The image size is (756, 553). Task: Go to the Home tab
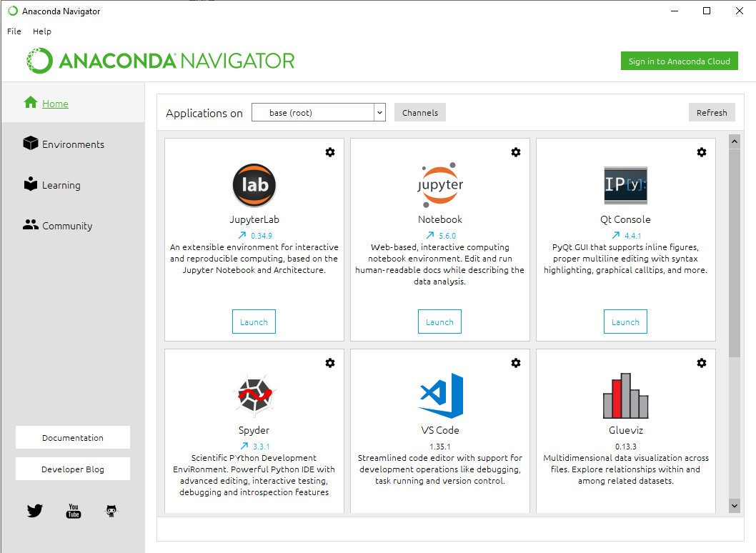[x=73, y=102]
